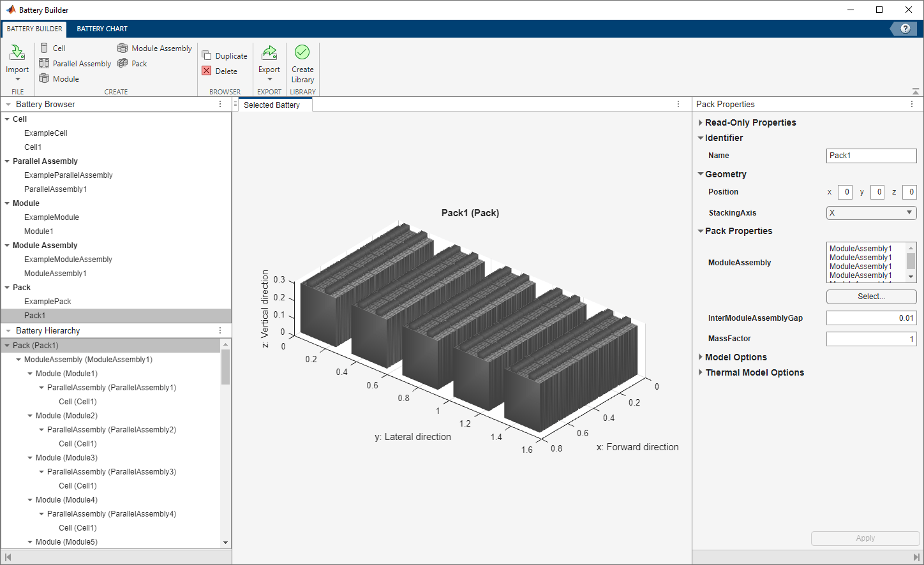Create a new Parallel Assembly
The image size is (924, 565).
pyautogui.click(x=75, y=64)
